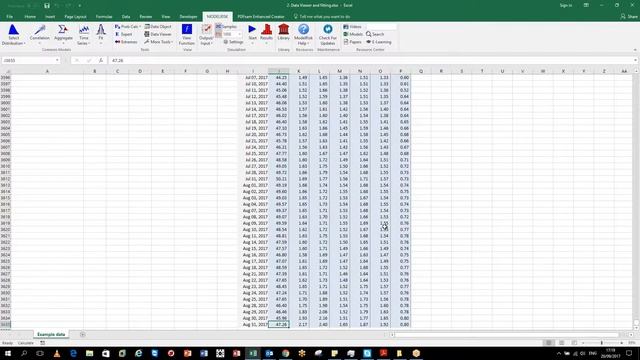This screenshot has height=360, width=640.
Task: Open the File menu
Action: click(9, 17)
